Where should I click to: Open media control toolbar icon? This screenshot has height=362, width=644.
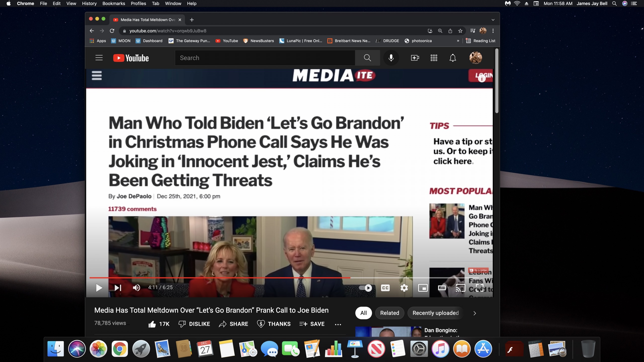tap(473, 31)
